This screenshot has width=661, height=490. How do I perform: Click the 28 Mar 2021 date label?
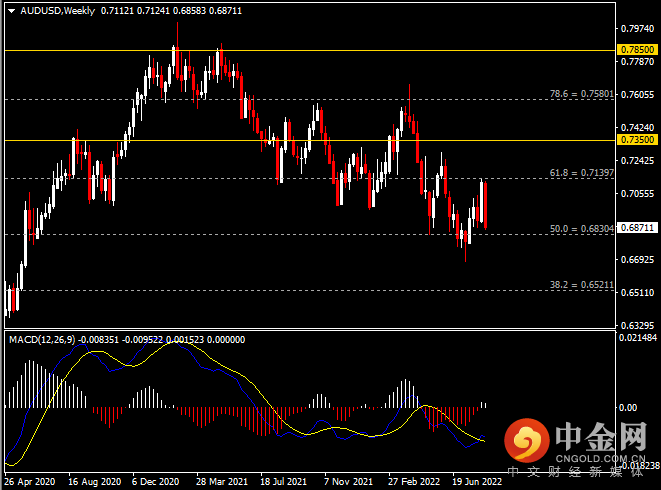coord(222,482)
